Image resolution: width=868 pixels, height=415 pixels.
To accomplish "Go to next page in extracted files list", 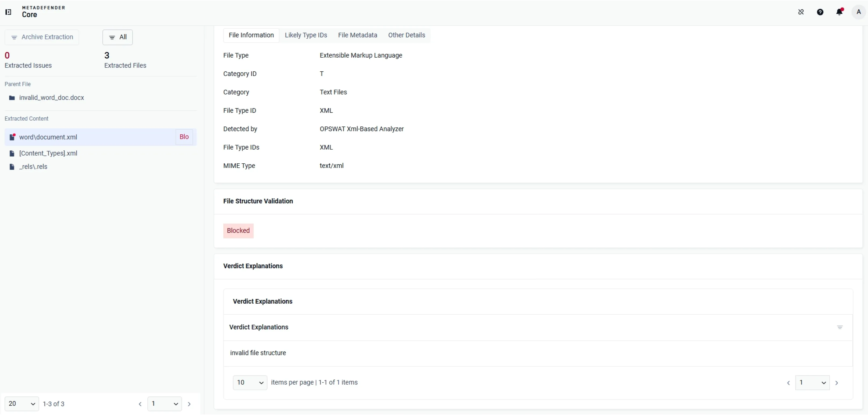I will pos(189,404).
